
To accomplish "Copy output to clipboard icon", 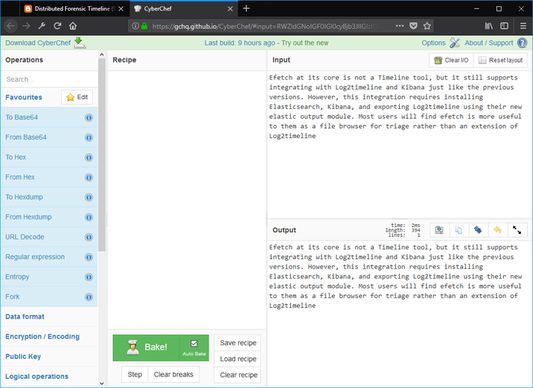I will coord(458,230).
